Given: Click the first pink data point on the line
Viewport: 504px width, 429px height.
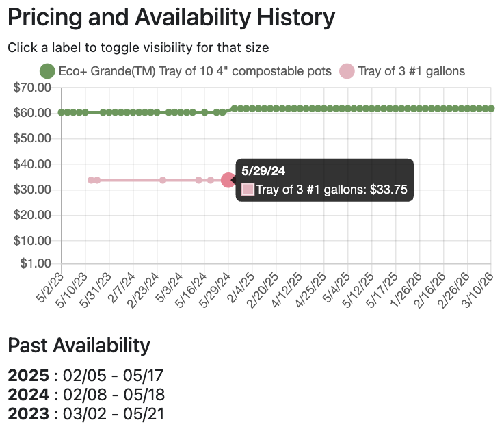Looking at the screenshot, I should pos(91,180).
